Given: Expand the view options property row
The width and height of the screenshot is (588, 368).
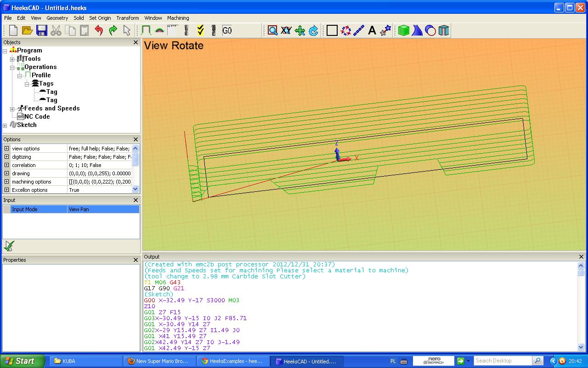Looking at the screenshot, I should [x=6, y=149].
